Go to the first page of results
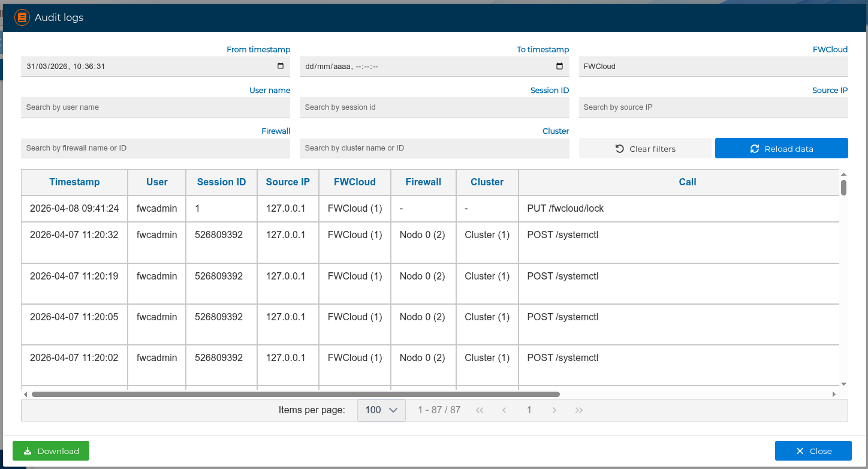This screenshot has width=868, height=469. tap(480, 410)
